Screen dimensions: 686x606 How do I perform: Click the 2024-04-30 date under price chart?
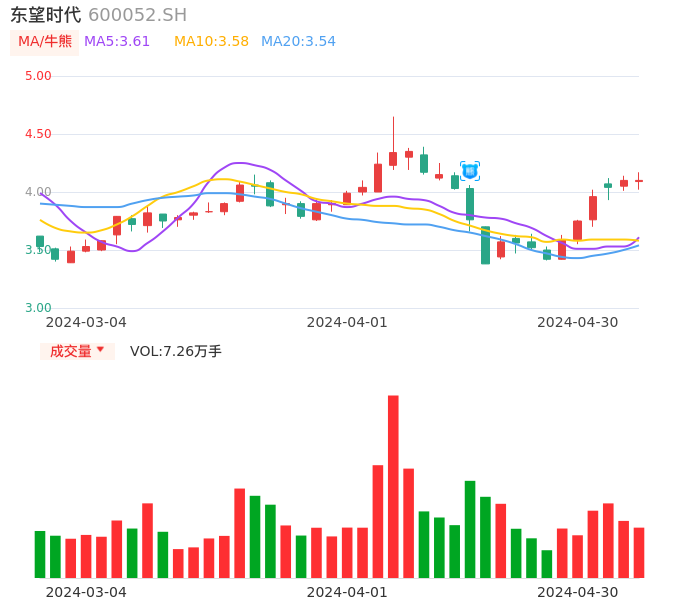[578, 322]
